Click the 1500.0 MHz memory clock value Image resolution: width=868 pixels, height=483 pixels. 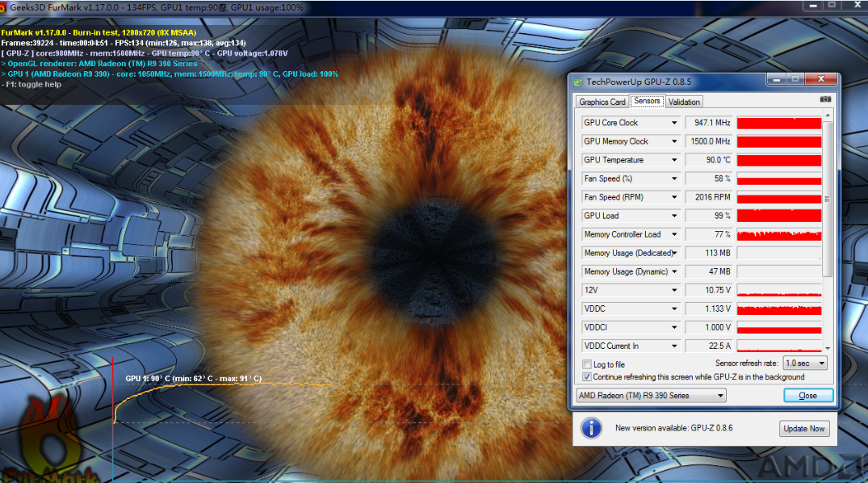709,142
